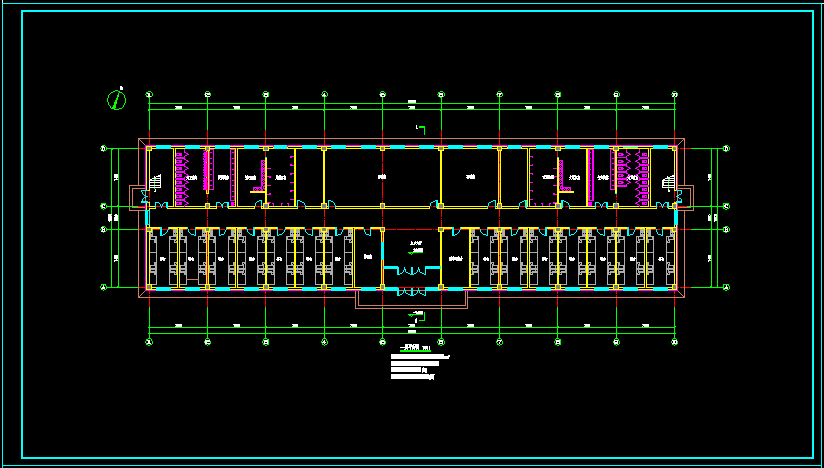The image size is (824, 468).
Task: Click the north arrow compass symbol
Action: point(117,99)
